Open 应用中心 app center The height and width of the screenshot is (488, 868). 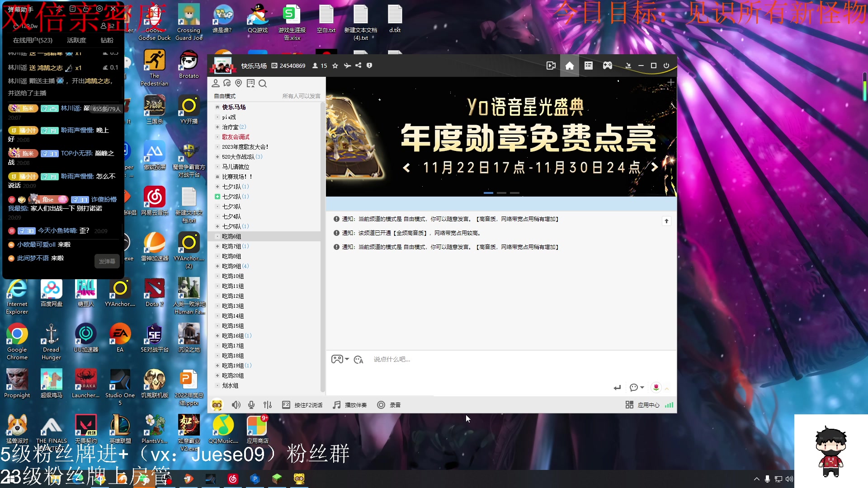tap(642, 405)
